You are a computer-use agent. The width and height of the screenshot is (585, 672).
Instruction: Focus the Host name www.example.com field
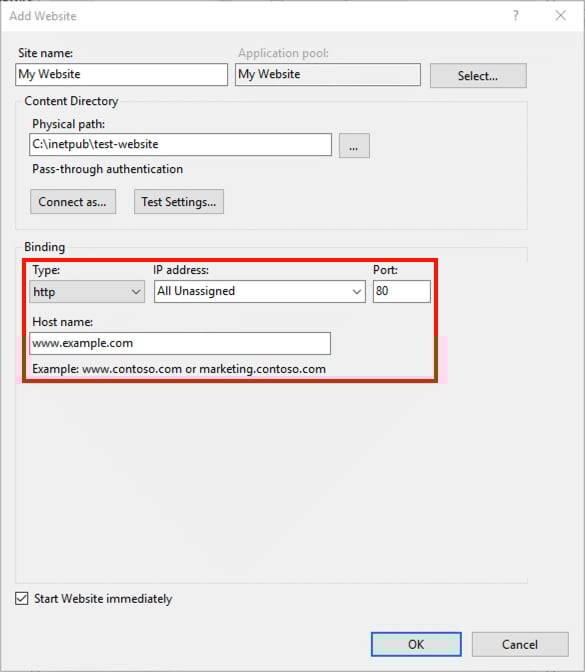[x=180, y=343]
